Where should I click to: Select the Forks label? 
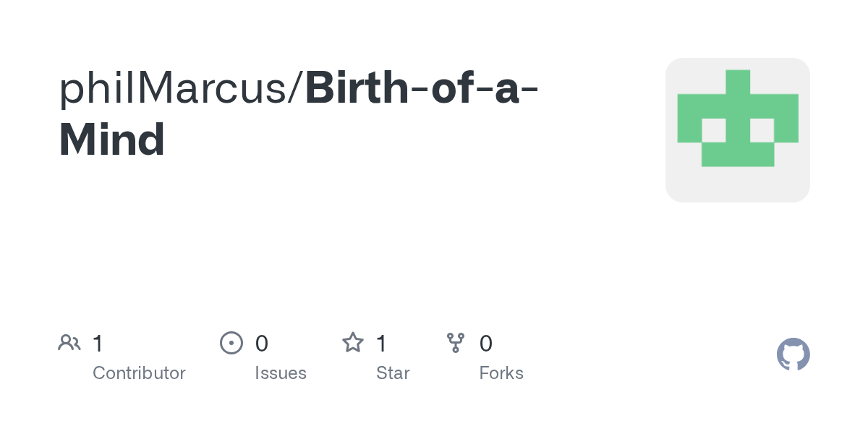pos(501,373)
